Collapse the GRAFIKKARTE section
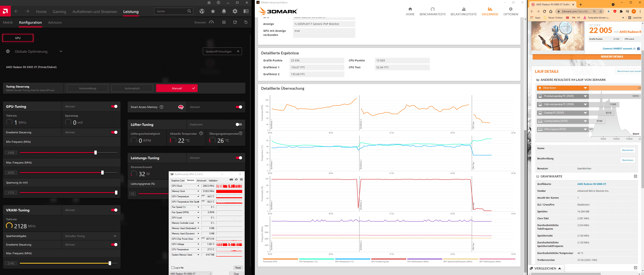Image resolution: width=644 pixels, height=275 pixels. 636,176
